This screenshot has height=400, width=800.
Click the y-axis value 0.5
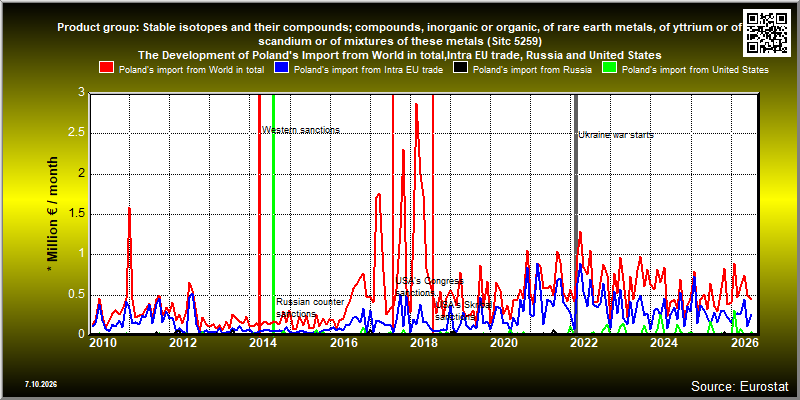tap(77, 294)
